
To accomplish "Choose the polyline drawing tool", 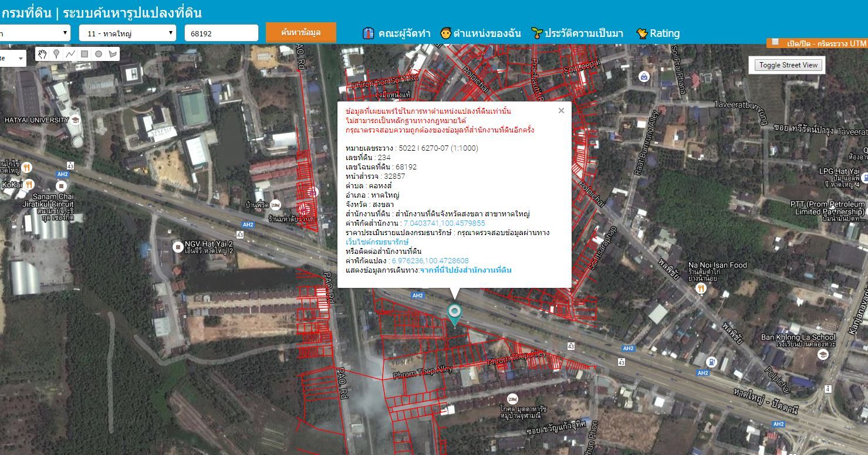I will [70, 54].
